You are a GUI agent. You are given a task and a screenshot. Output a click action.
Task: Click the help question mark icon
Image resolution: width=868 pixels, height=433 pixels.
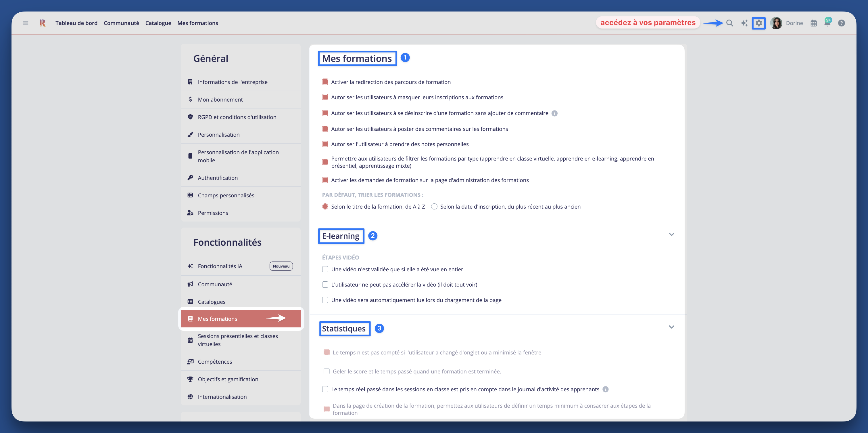[x=841, y=23]
